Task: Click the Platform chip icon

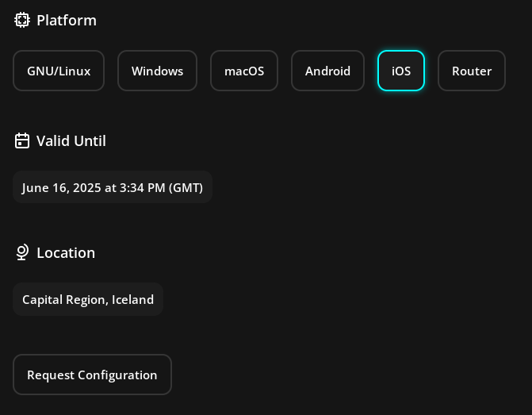Action: click(x=22, y=20)
